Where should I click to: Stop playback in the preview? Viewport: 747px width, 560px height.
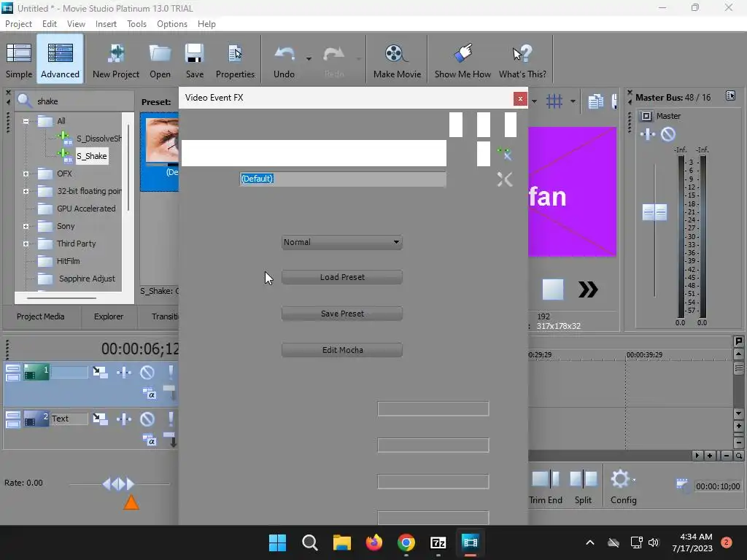(553, 289)
